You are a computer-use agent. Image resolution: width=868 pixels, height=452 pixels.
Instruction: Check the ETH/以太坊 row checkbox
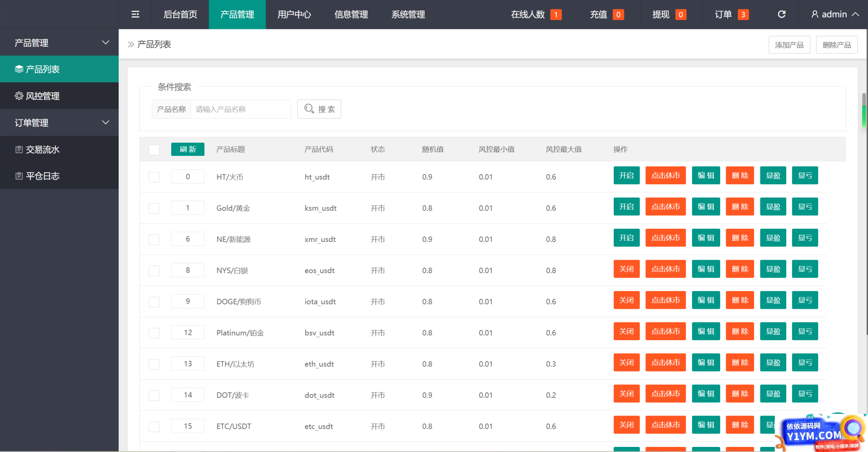click(154, 364)
